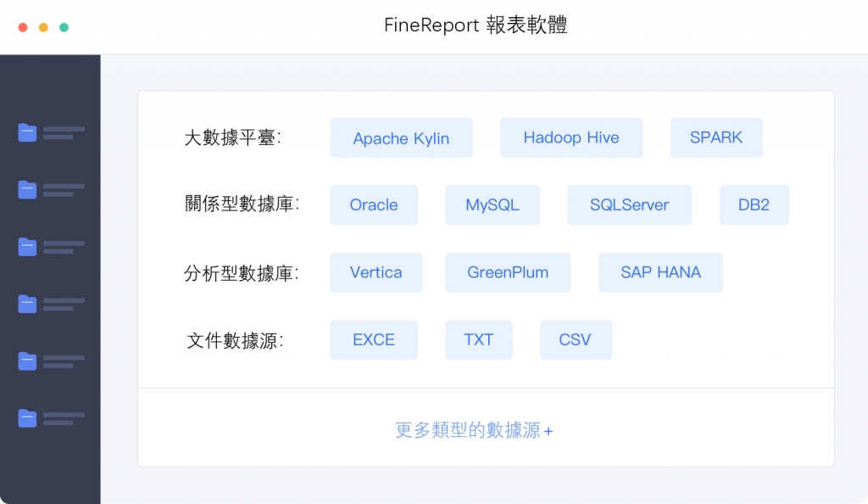868x504 pixels.
Task: Pick the CSV file source
Action: point(575,339)
